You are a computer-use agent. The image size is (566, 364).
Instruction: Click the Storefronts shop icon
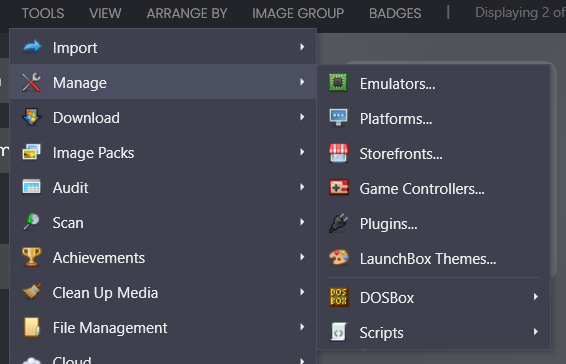(339, 153)
